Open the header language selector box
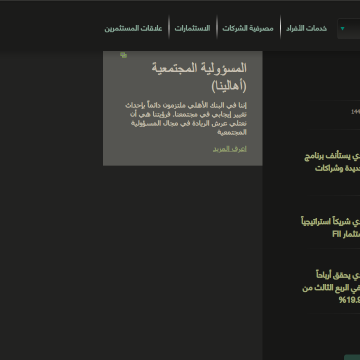Screen dimensions: 360x360 click(x=349, y=29)
